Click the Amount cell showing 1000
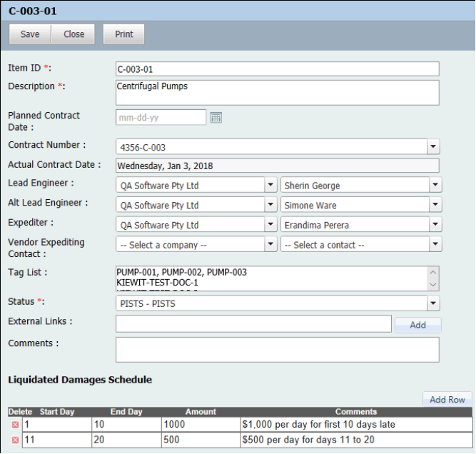 pyautogui.click(x=198, y=425)
